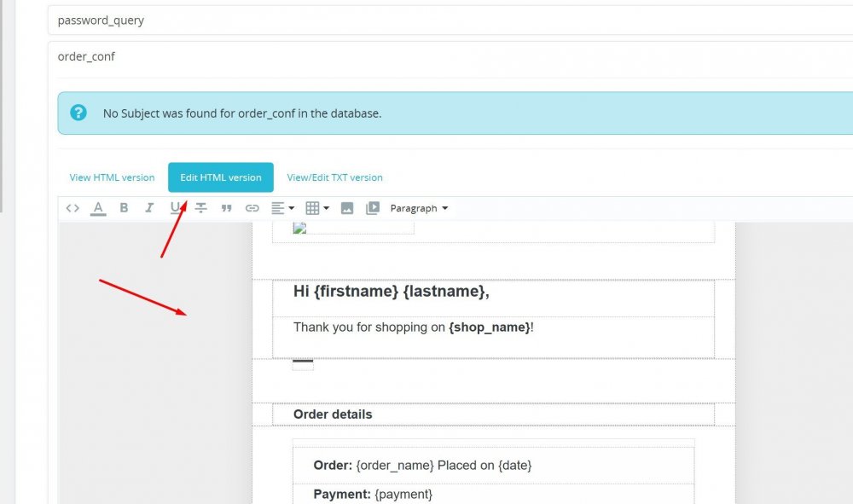Click the broken logo image in email
The width and height of the screenshot is (853, 504).
(x=299, y=228)
